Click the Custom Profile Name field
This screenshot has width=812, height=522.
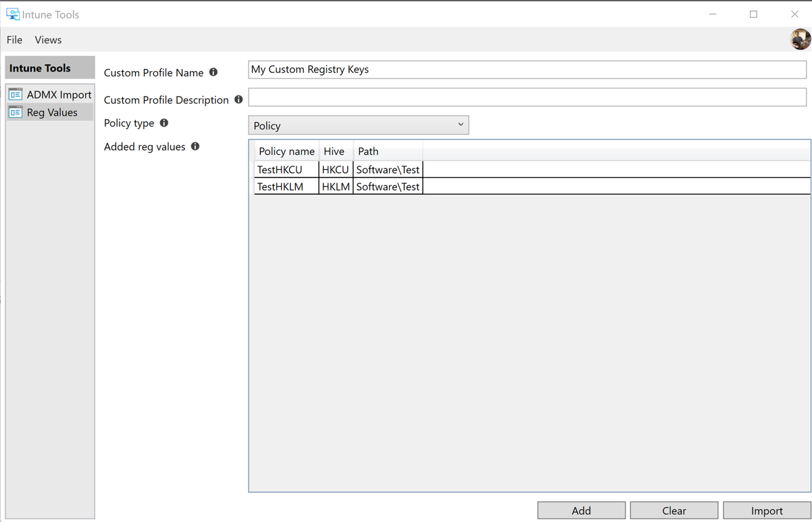(528, 70)
